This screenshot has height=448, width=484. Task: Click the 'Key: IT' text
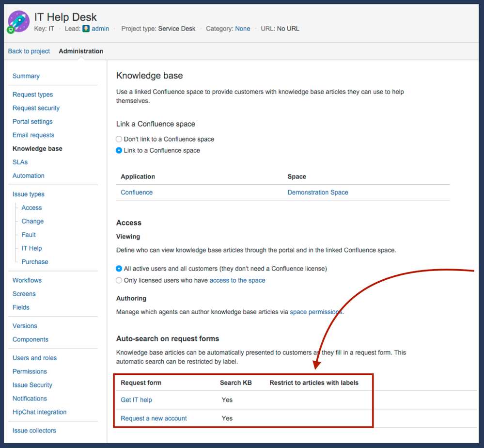tap(44, 29)
